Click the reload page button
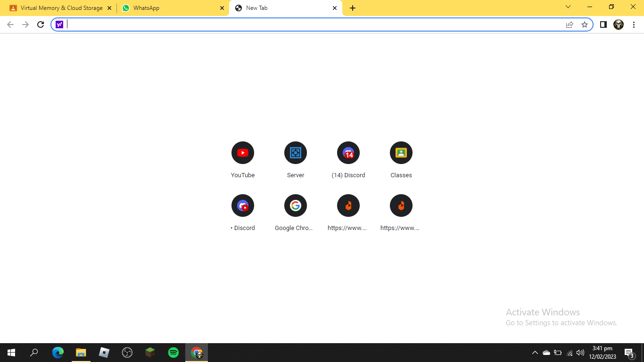This screenshot has height=362, width=644. tap(41, 25)
